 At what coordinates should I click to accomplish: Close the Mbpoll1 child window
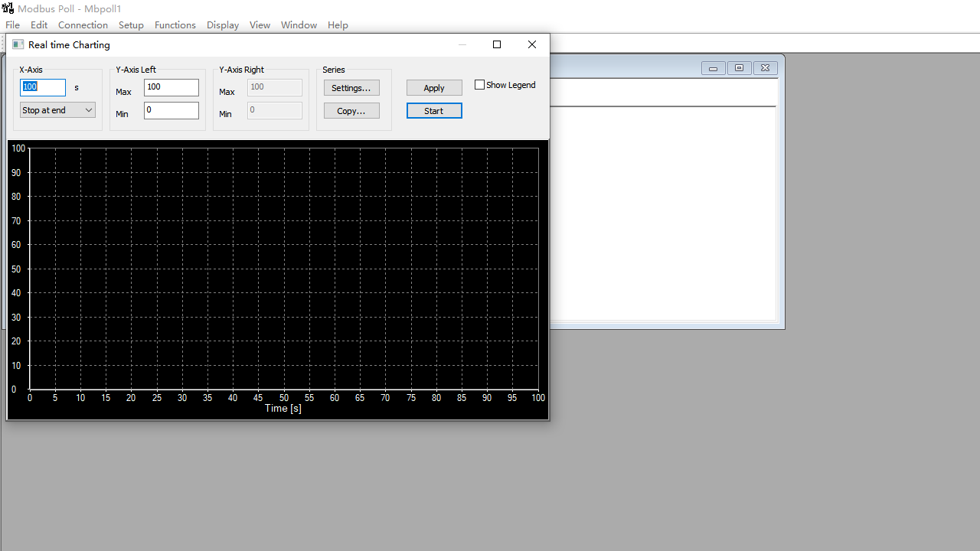pyautogui.click(x=765, y=68)
